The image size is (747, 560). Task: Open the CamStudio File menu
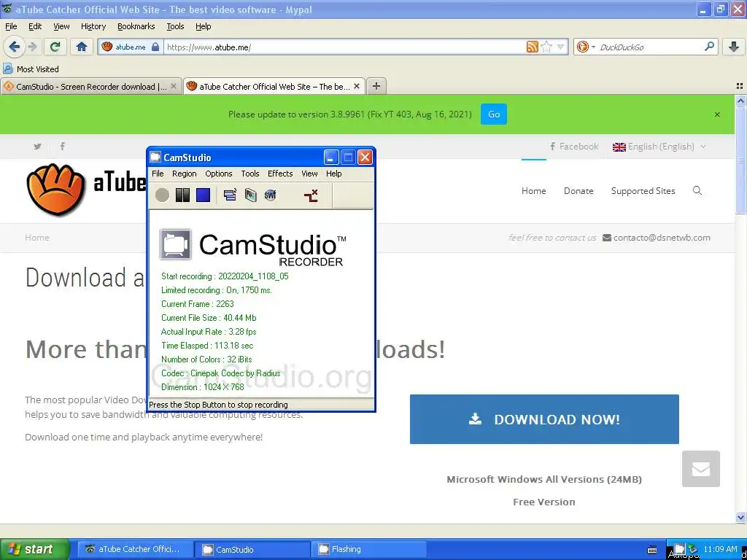pyautogui.click(x=158, y=174)
